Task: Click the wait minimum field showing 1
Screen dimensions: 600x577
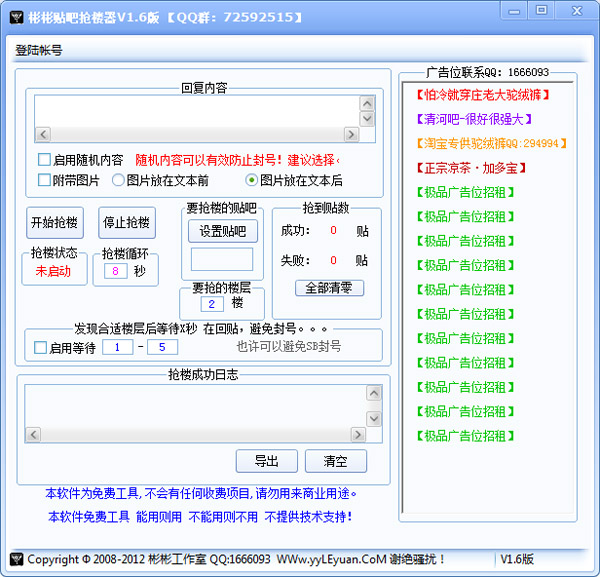Action: [x=117, y=347]
